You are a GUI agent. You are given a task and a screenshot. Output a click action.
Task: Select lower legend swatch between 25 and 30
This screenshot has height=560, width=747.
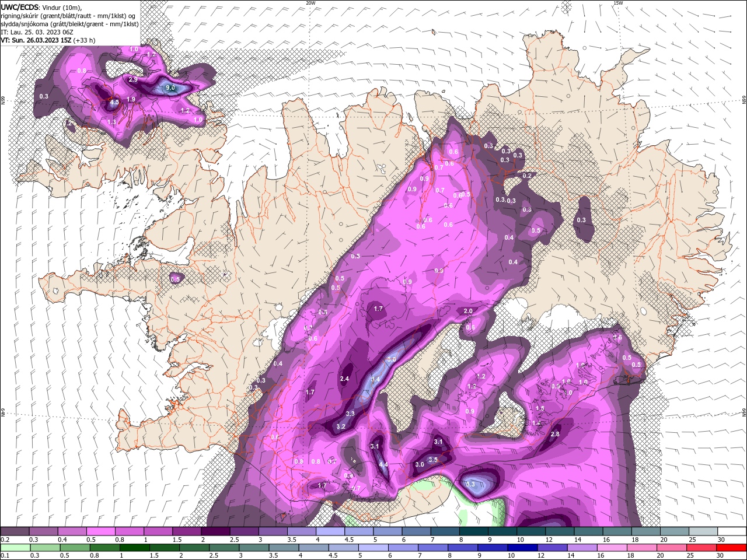[701, 548]
